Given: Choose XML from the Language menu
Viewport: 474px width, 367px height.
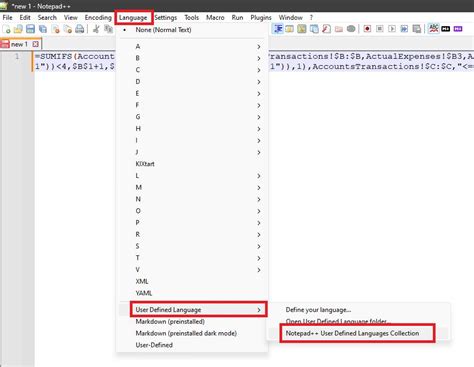Looking at the screenshot, I should pos(192,281).
